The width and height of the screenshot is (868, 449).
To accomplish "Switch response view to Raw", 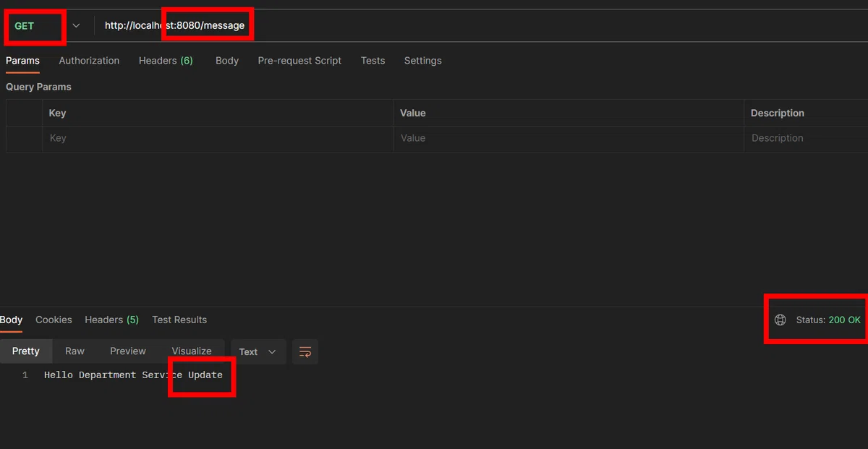I will point(75,351).
